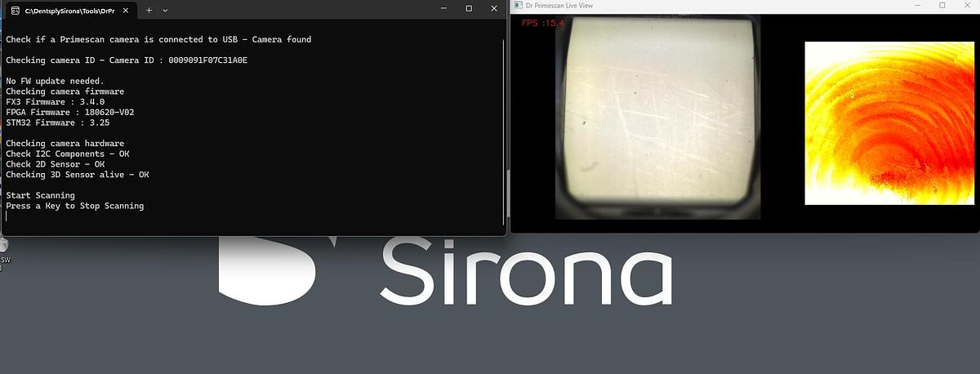This screenshot has height=374, width=980.
Task: Select the desktop icon at left edge
Action: coord(4,247)
